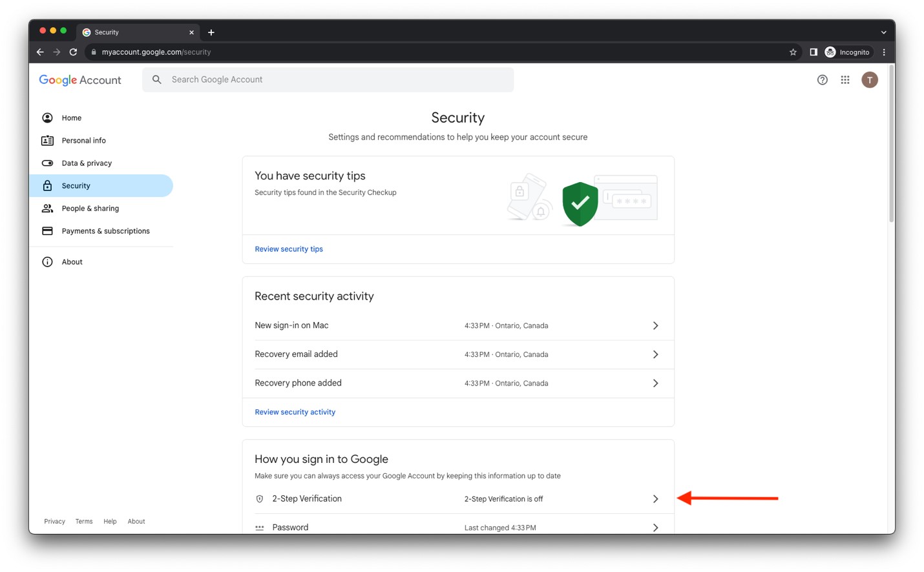Open the side panel icon in toolbar

click(814, 52)
